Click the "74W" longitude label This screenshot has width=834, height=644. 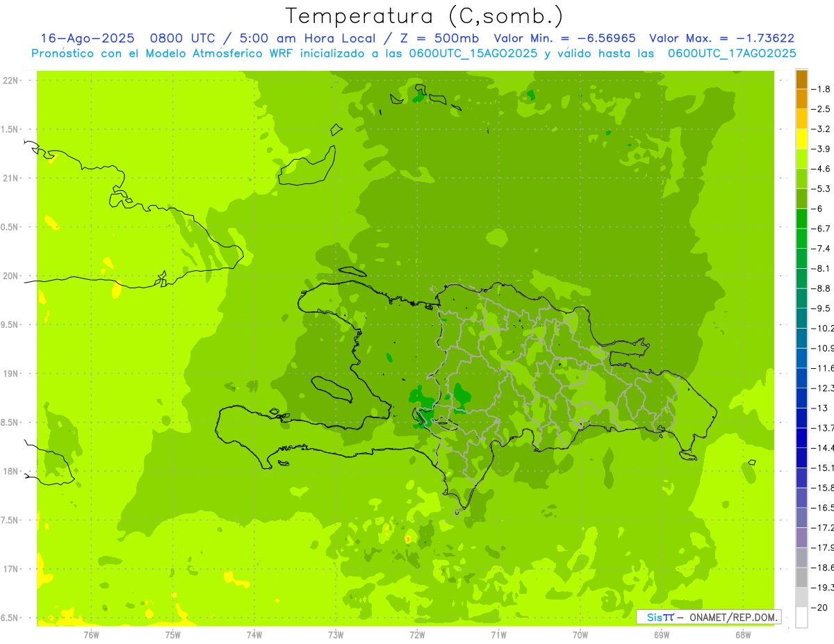254,635
